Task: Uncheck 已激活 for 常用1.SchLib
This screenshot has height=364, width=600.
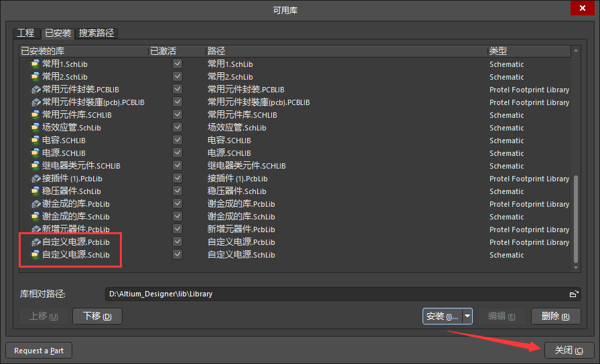Action: (x=177, y=64)
